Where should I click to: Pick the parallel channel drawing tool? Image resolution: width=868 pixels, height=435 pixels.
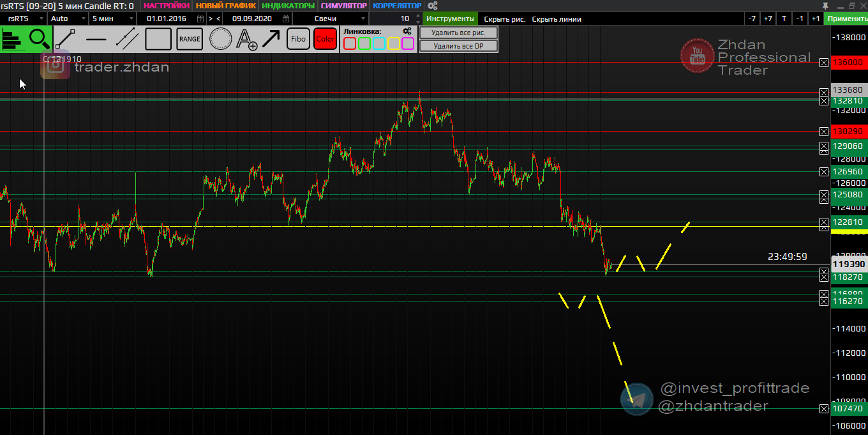point(128,39)
